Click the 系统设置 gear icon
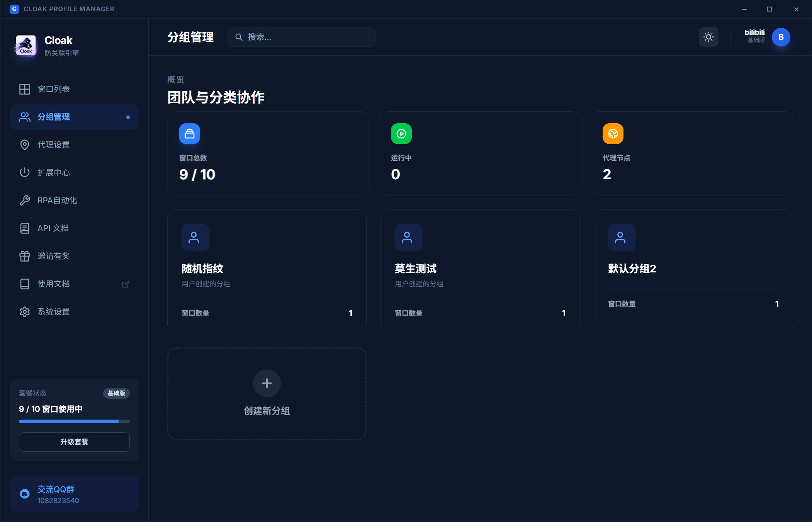This screenshot has width=812, height=522. 25,312
